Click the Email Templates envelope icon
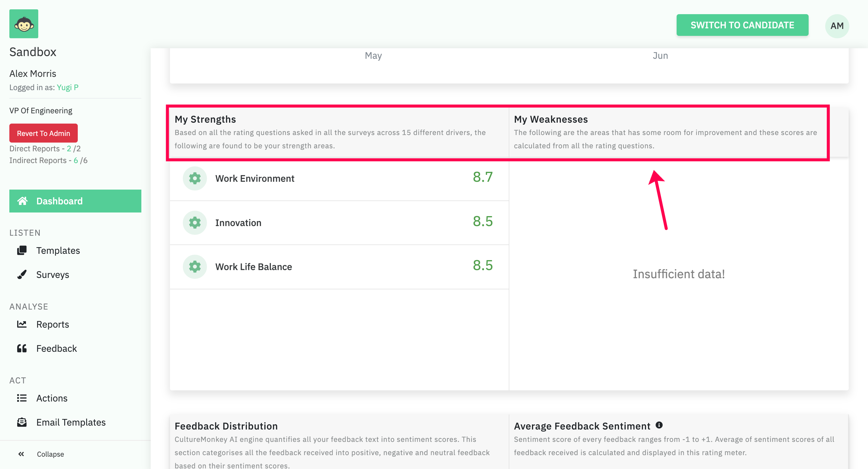Image resolution: width=868 pixels, height=469 pixels. pos(22,422)
